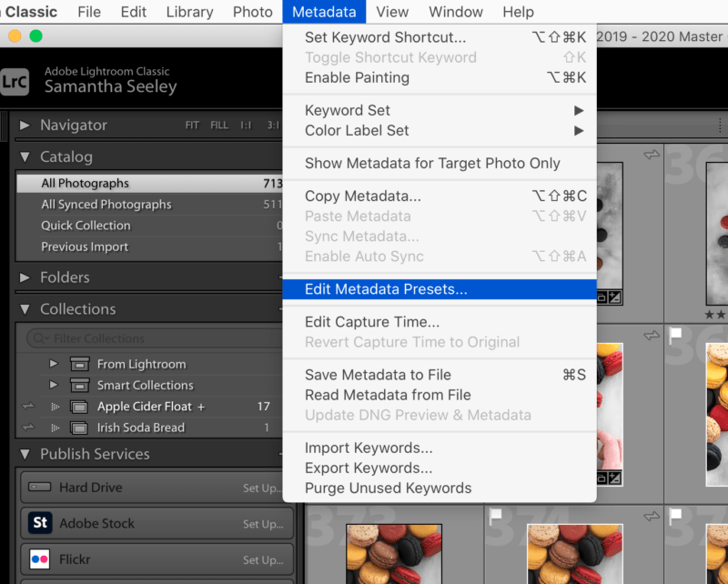Open the Library menu
Image resolution: width=728 pixels, height=584 pixels.
tap(190, 12)
